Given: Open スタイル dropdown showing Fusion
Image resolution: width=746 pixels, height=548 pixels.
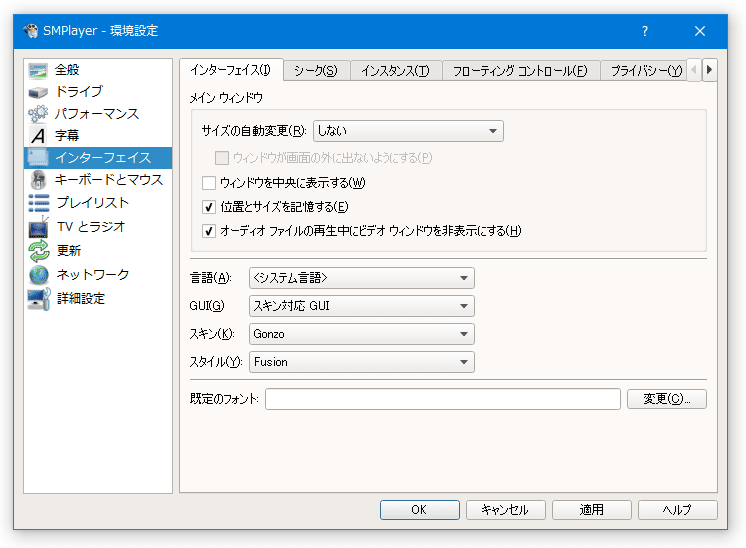Looking at the screenshot, I should [362, 362].
